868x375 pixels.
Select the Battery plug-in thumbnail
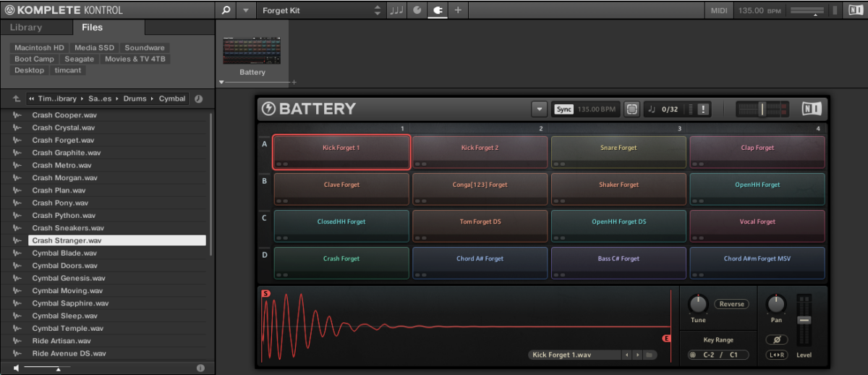(252, 52)
